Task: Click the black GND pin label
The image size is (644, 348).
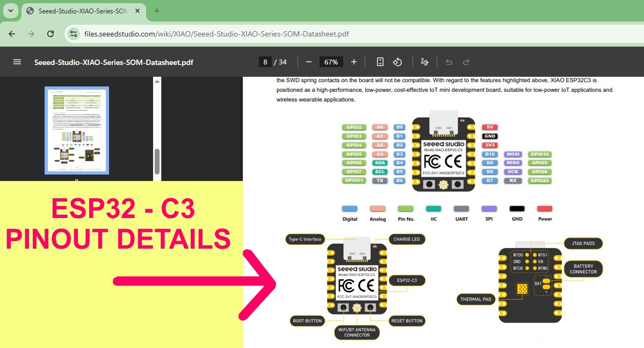Action: click(489, 136)
